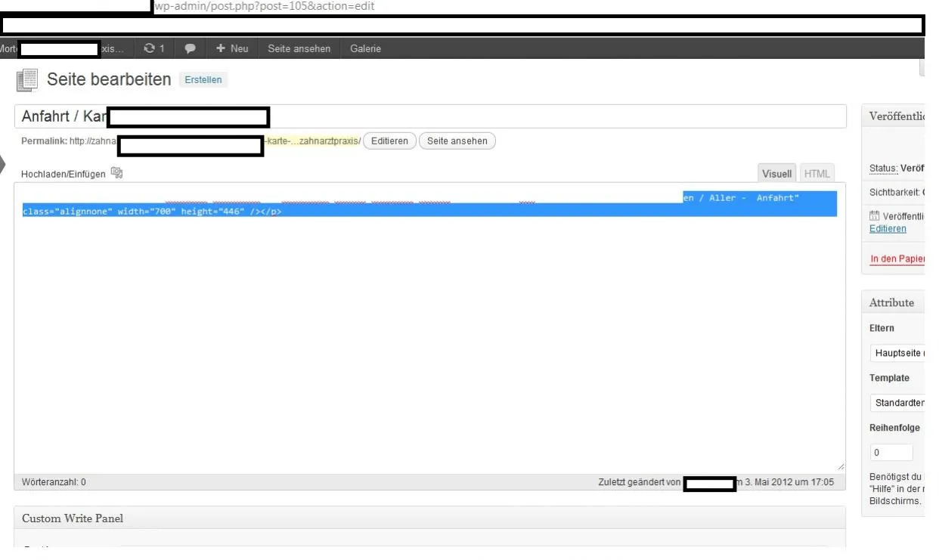939x560 pixels.
Task: Click the page icon beside Seite bearbeiten
Action: (x=27, y=79)
